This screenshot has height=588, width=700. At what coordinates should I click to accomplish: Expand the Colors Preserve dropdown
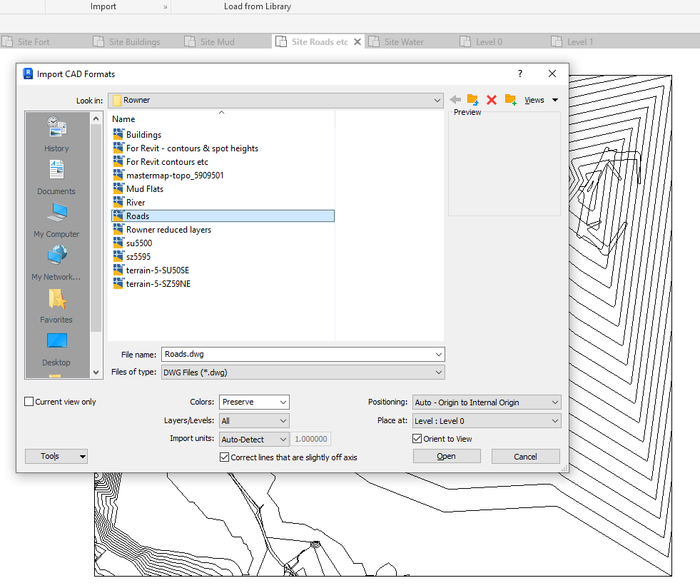tap(254, 402)
